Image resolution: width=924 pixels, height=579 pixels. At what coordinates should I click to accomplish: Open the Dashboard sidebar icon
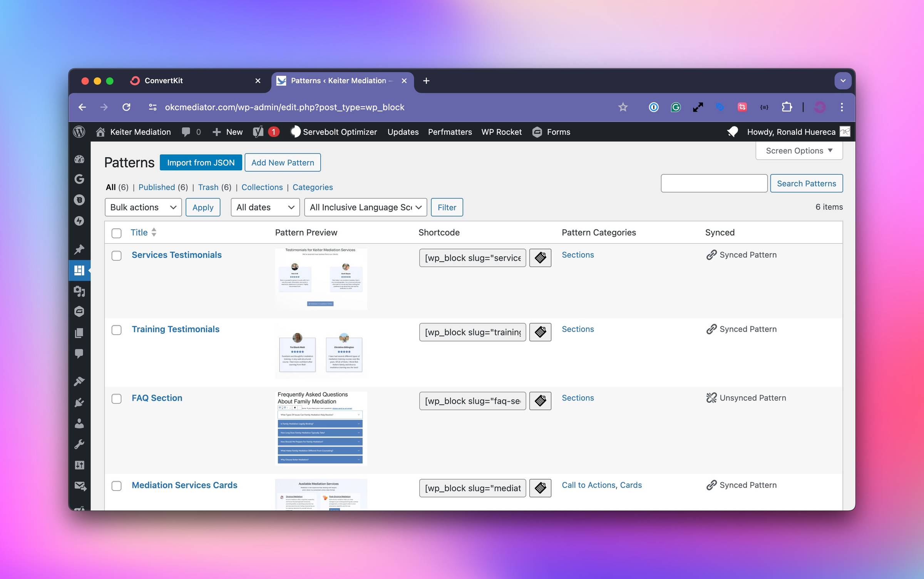(x=79, y=159)
